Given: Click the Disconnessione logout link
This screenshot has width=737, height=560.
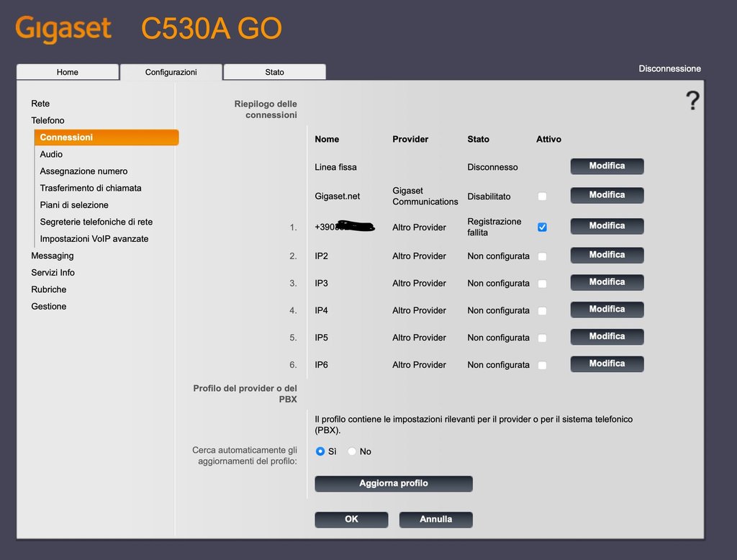Looking at the screenshot, I should click(670, 68).
